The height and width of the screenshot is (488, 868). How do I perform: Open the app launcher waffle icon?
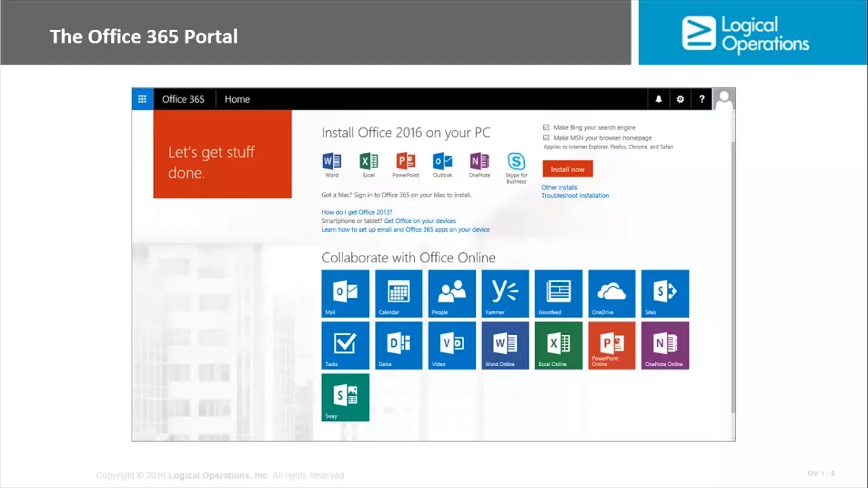(142, 99)
